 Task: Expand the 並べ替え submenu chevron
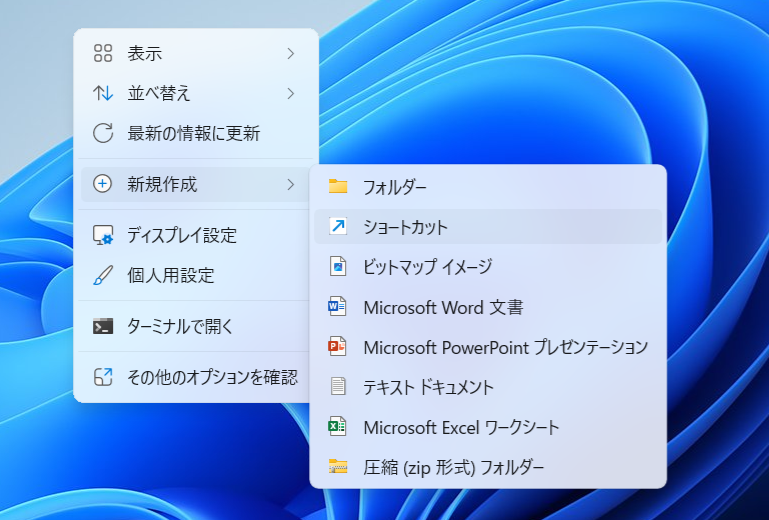point(291,93)
